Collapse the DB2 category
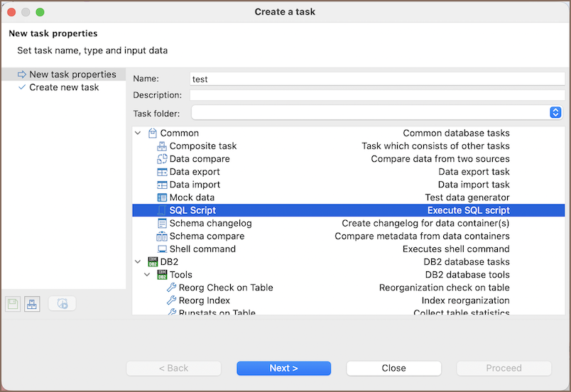This screenshot has height=392, width=571. (x=138, y=262)
